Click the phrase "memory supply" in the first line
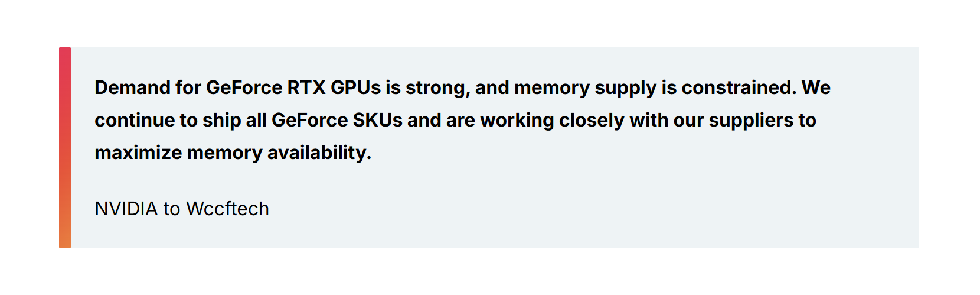Viewport: 980px width, 295px height. coord(585,87)
